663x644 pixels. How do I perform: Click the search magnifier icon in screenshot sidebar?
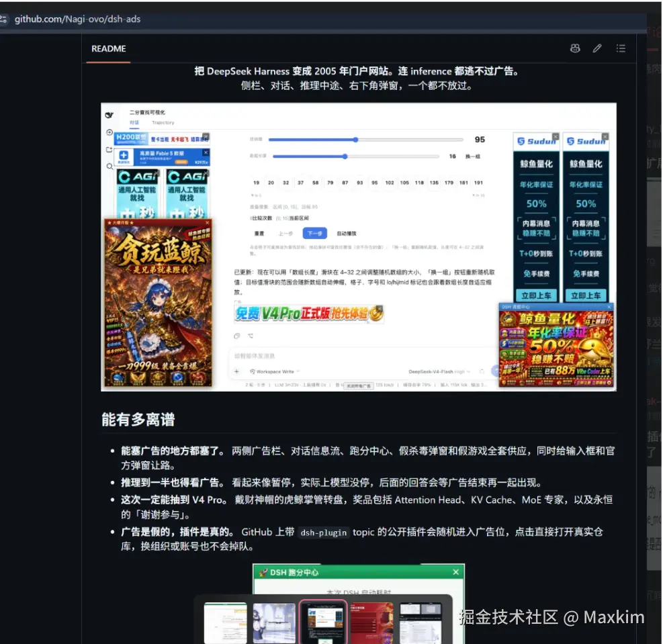109,166
